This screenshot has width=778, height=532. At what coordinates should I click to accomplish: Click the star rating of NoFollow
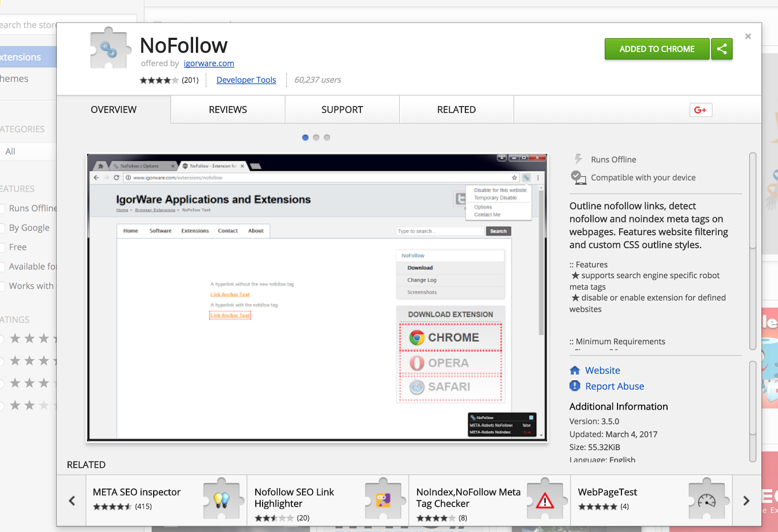point(159,80)
